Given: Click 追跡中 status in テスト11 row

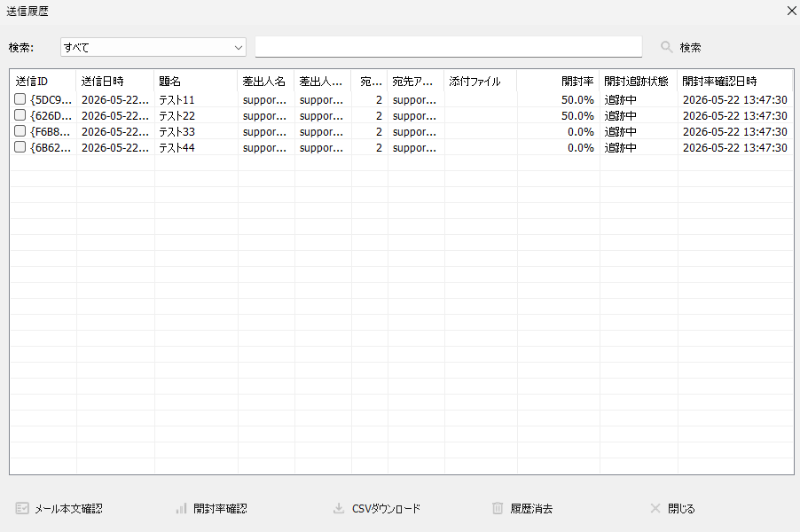Looking at the screenshot, I should click(x=621, y=100).
